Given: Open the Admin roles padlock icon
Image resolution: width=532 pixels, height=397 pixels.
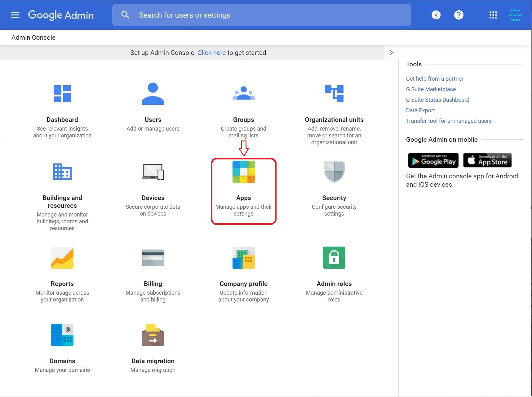Looking at the screenshot, I should click(x=334, y=258).
